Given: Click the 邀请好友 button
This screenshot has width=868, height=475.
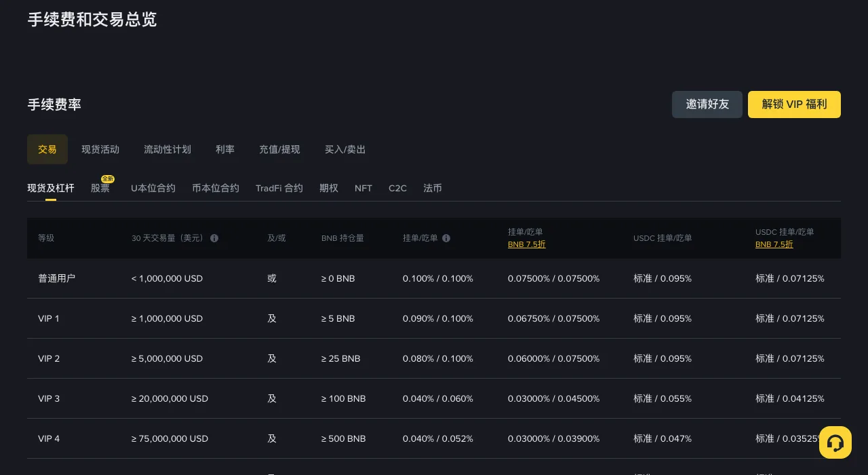Looking at the screenshot, I should [707, 104].
